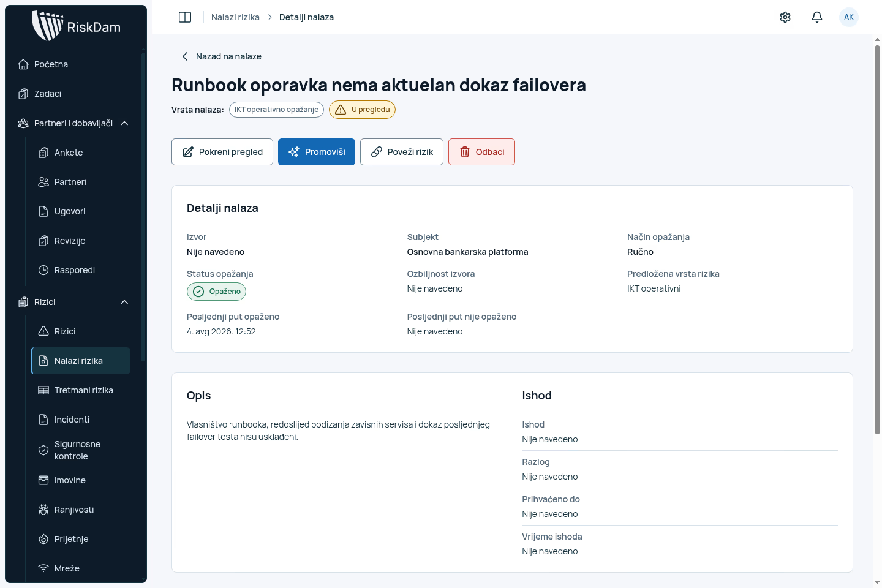The width and height of the screenshot is (882, 588).
Task: Click the IKT operativno opažanje tag
Action: pyautogui.click(x=276, y=110)
